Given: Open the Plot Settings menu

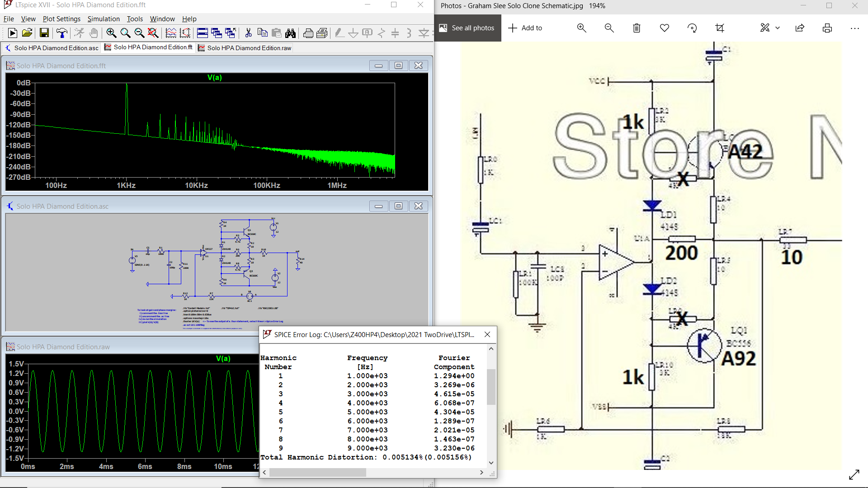Looking at the screenshot, I should [61, 19].
